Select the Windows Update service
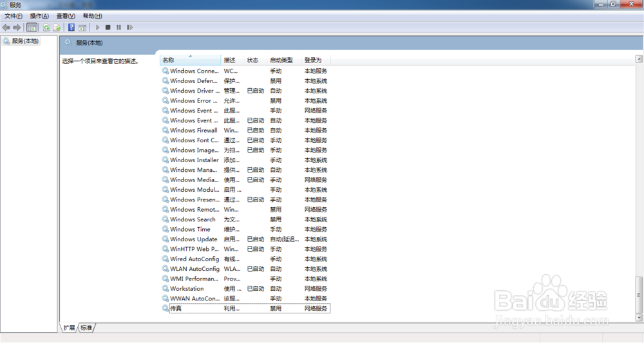 [x=245, y=239]
